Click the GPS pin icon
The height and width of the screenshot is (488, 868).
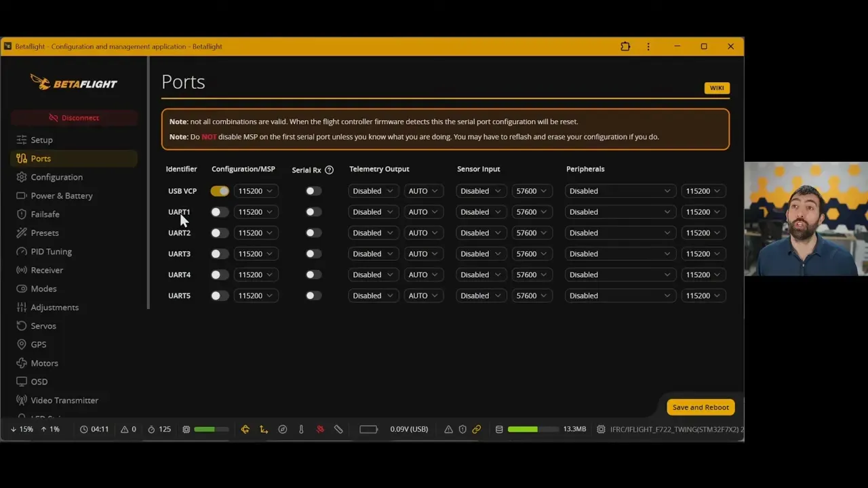22,344
